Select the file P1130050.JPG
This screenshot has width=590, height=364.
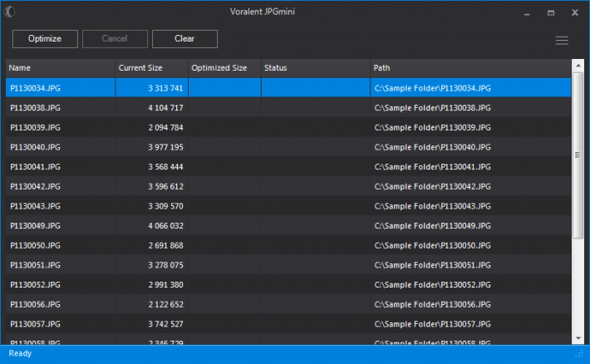(x=35, y=245)
